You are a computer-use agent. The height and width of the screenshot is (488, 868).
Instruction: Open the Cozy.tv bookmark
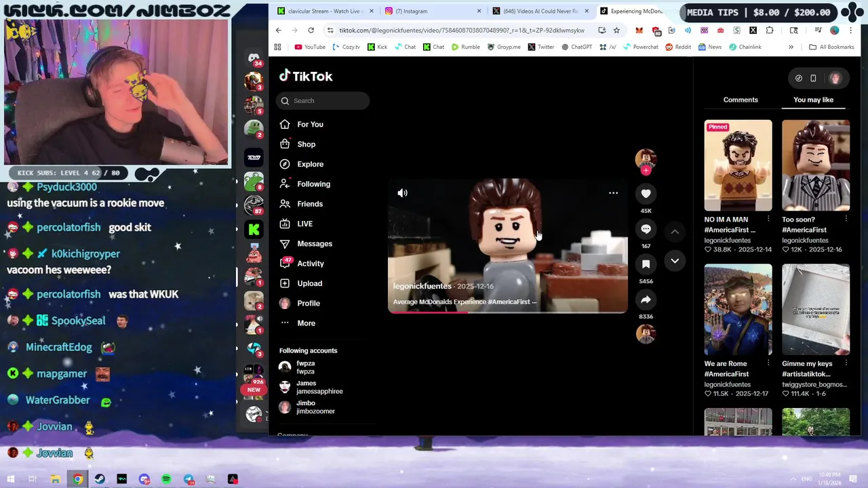[346, 47]
